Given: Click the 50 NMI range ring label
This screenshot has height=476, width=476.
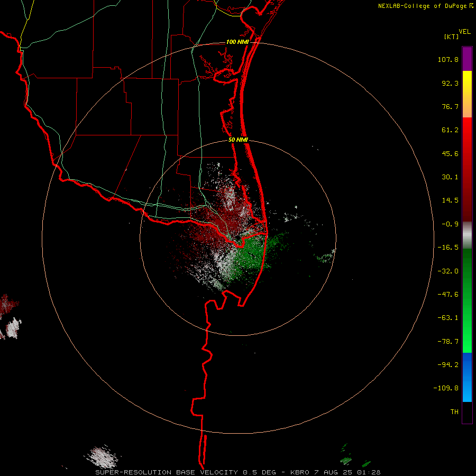Looking at the screenshot, I should coord(238,140).
